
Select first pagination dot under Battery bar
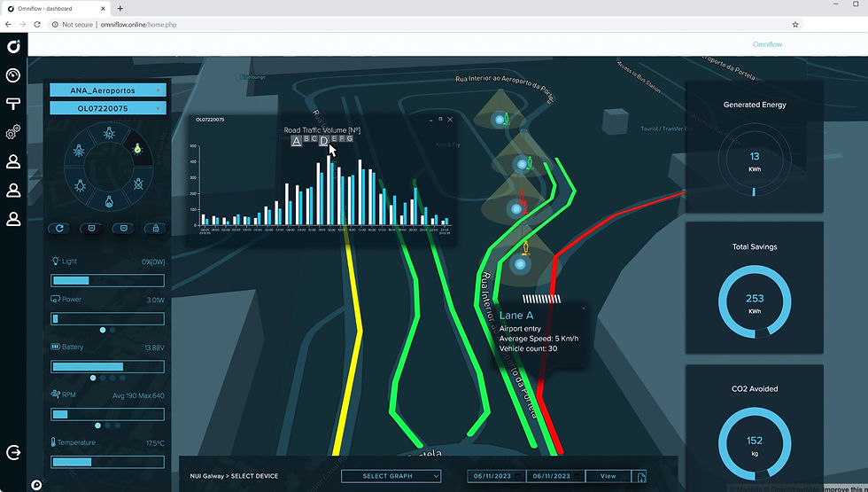pyautogui.click(x=93, y=378)
